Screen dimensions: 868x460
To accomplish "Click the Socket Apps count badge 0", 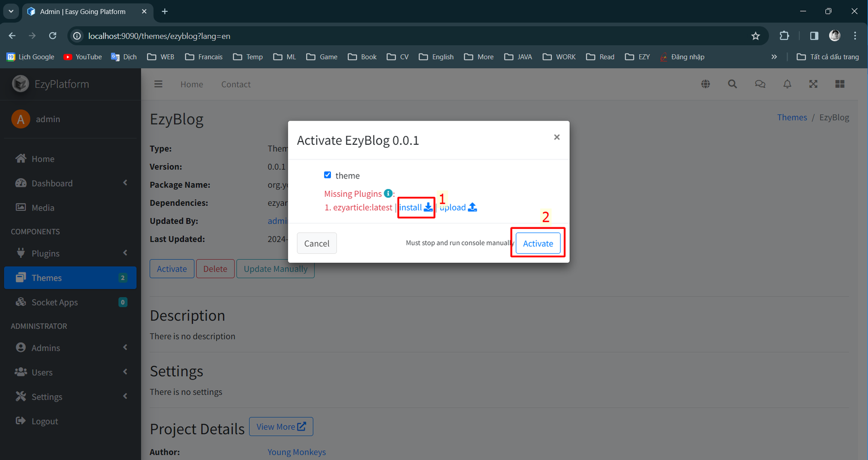I will tap(123, 302).
